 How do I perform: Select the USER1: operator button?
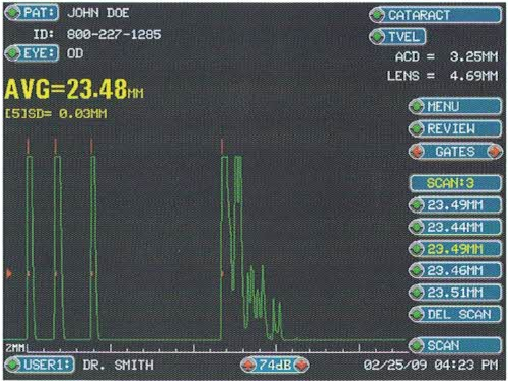39,365
